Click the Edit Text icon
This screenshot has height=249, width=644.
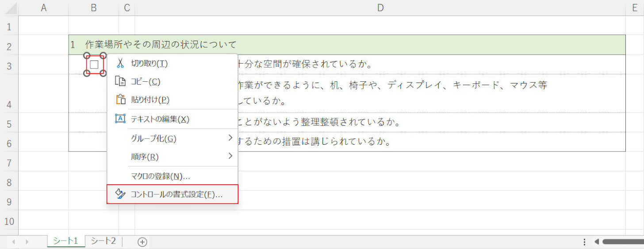pos(120,119)
